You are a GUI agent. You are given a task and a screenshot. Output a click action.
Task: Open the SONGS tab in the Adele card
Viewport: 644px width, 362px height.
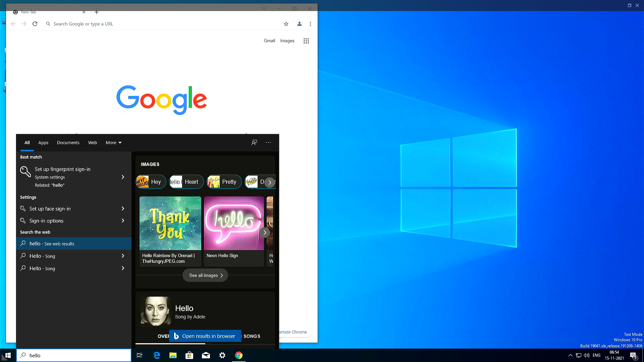click(252, 336)
